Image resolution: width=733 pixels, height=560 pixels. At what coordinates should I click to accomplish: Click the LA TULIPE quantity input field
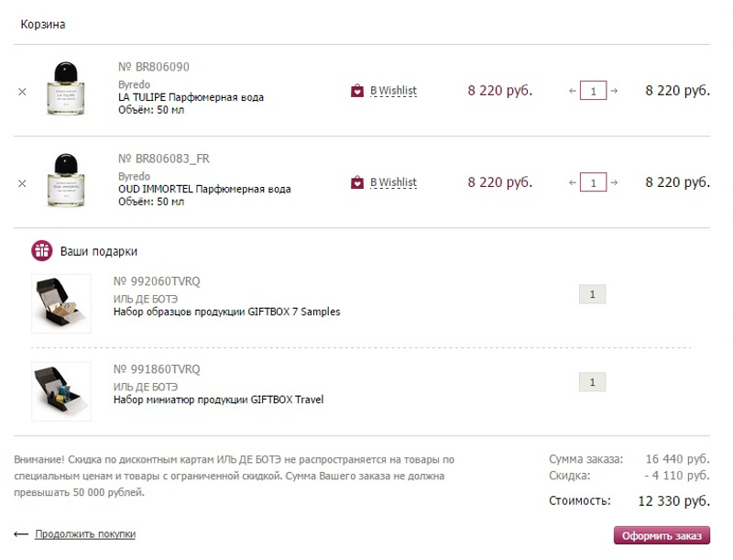pos(594,91)
